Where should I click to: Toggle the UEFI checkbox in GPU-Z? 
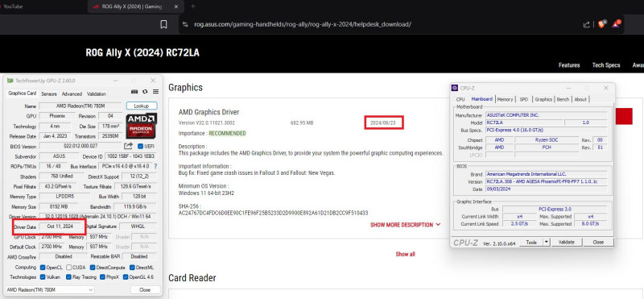(140, 147)
